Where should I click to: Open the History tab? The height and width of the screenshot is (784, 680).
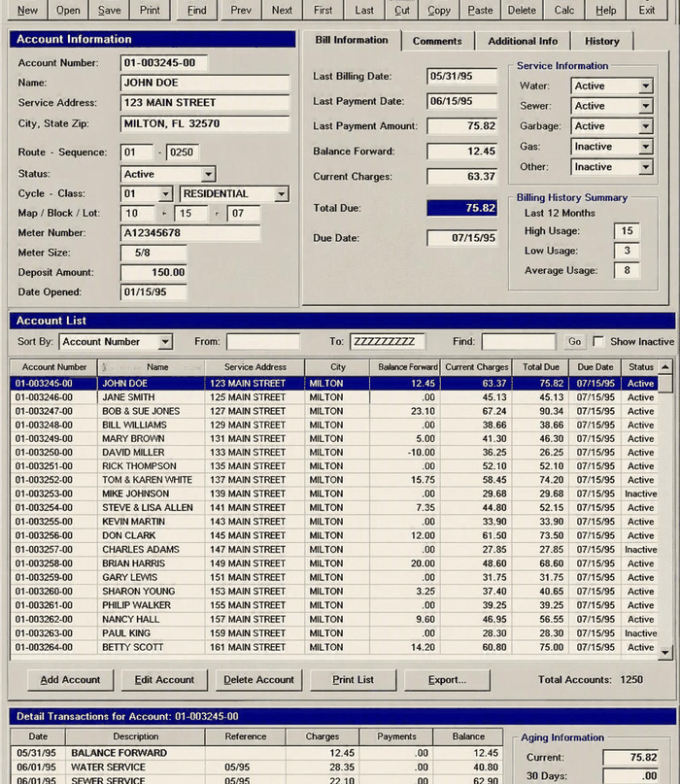point(602,41)
